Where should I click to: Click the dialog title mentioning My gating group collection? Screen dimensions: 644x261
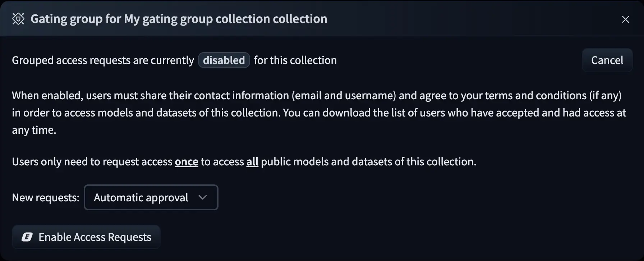click(179, 19)
